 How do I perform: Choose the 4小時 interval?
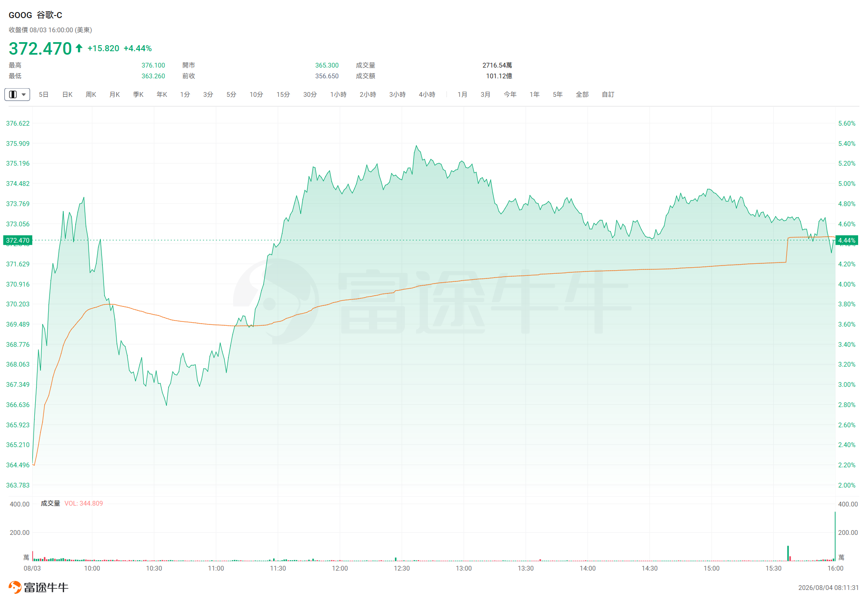(x=427, y=94)
